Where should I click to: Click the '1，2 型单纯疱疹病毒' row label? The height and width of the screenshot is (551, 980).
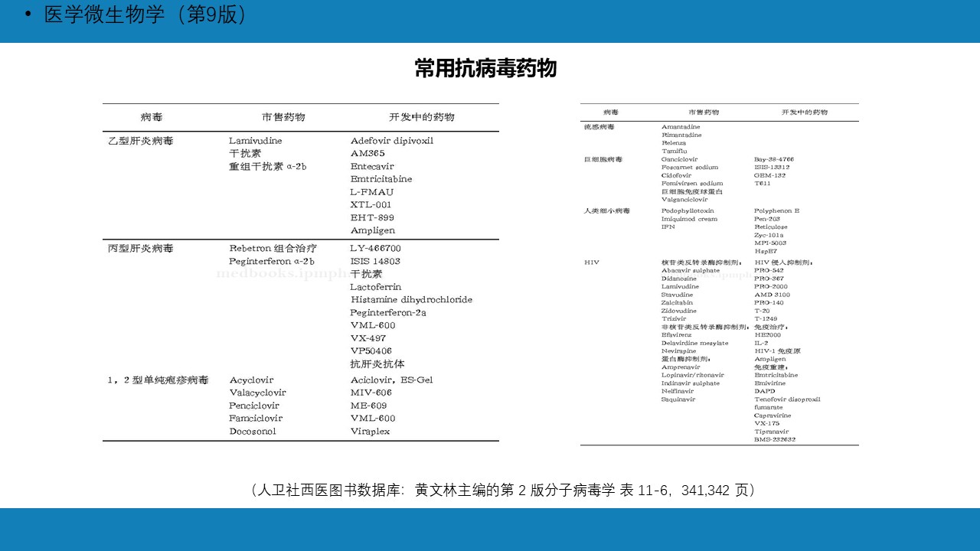158,380
